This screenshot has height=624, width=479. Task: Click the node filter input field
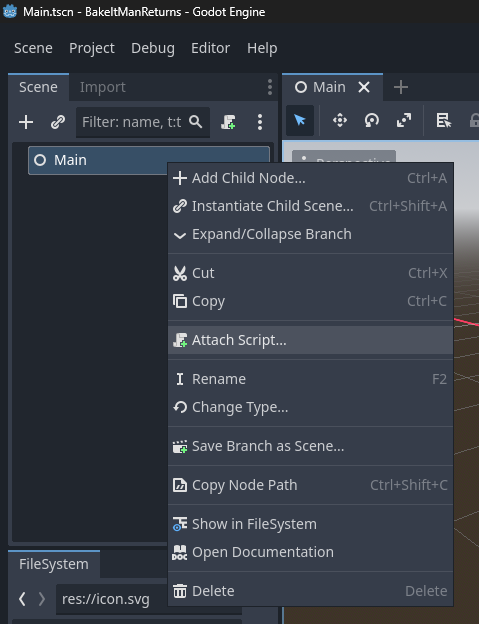tap(143, 122)
